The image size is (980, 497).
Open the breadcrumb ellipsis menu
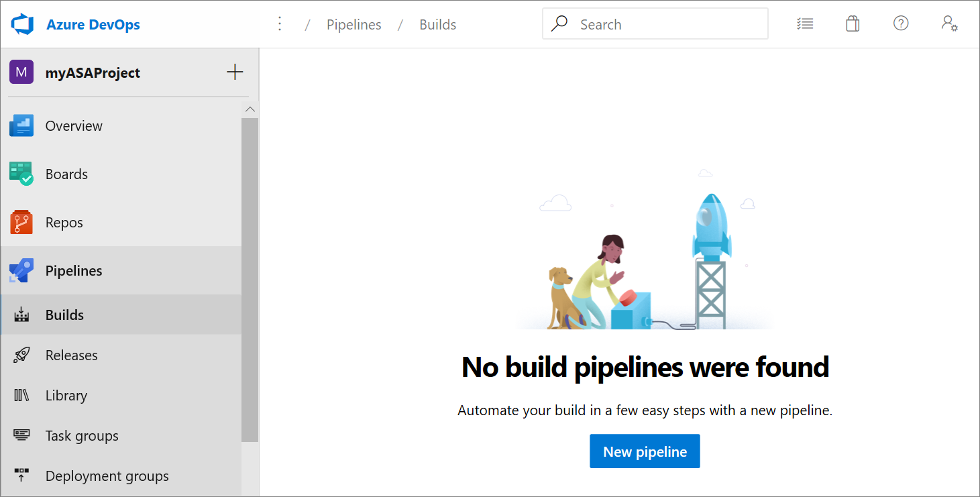point(280,23)
